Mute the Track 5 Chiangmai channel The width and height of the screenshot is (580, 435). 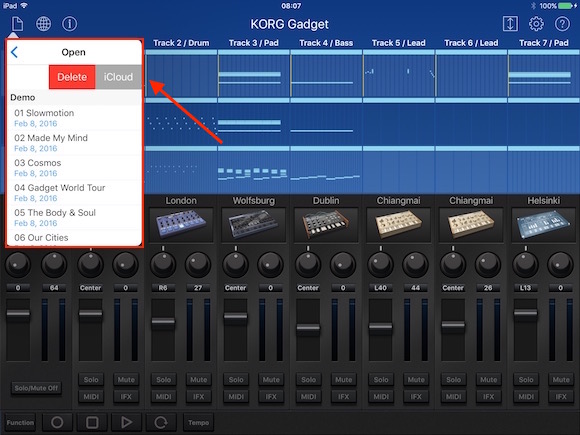coord(416,380)
